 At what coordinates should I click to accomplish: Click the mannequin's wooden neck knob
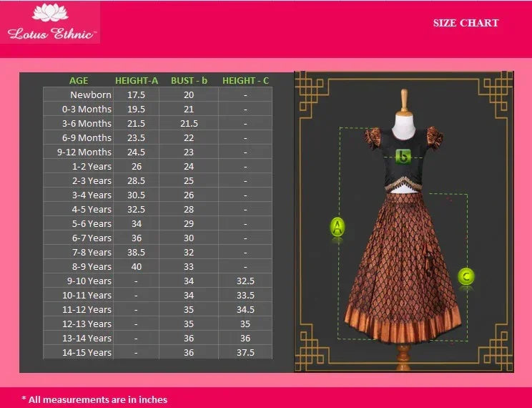coord(405,98)
